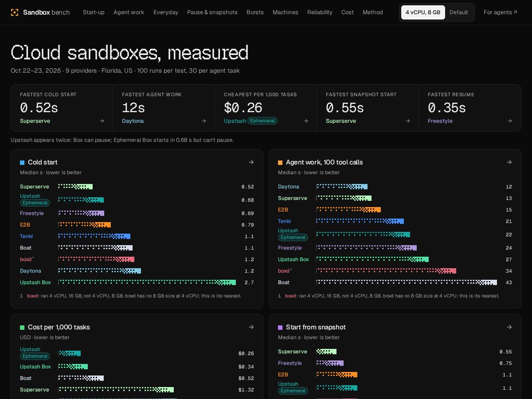This screenshot has height=399, width=532.
Task: Click Tenki row label in Cold start chart
Action: [26, 236]
